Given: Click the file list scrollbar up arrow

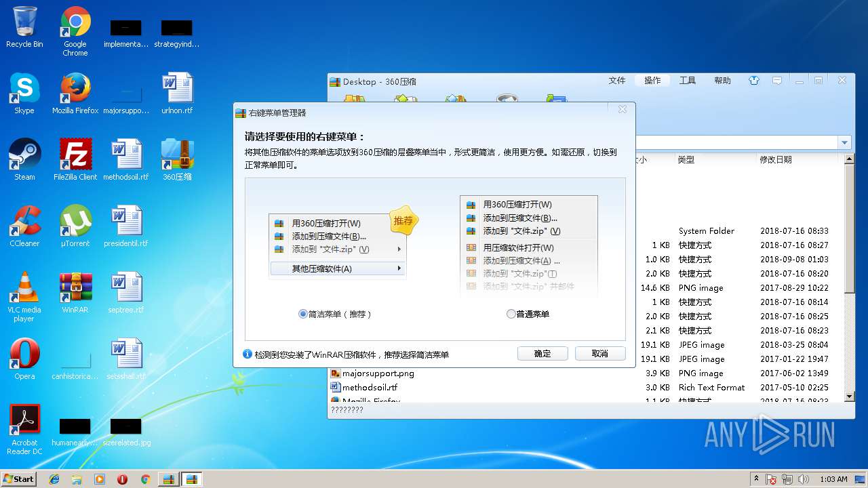Looking at the screenshot, I should pyautogui.click(x=849, y=159).
